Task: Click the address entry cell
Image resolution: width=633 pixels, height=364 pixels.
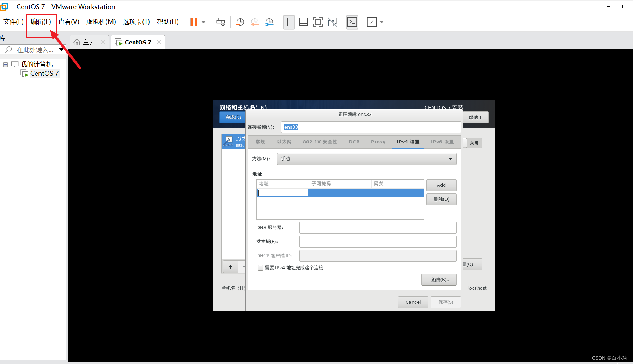Action: tap(283, 193)
